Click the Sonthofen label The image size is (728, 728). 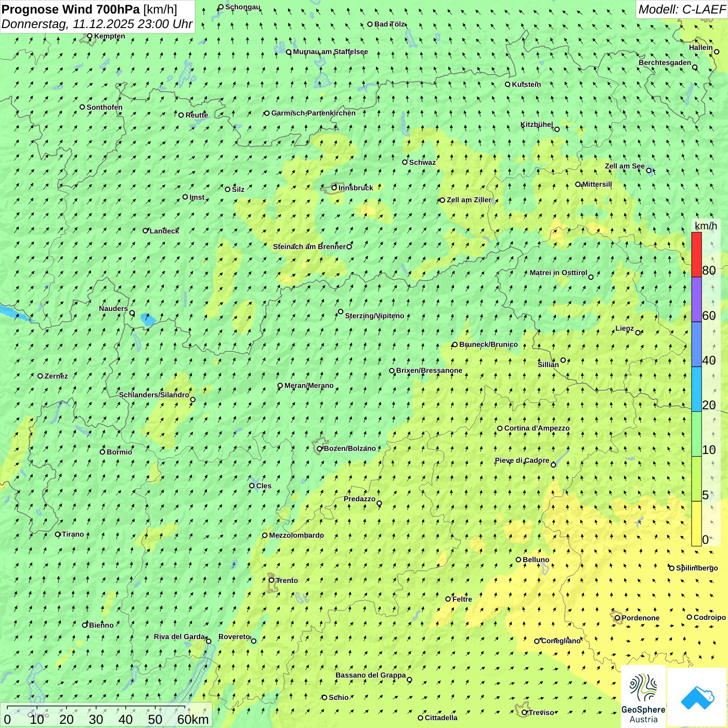(105, 107)
